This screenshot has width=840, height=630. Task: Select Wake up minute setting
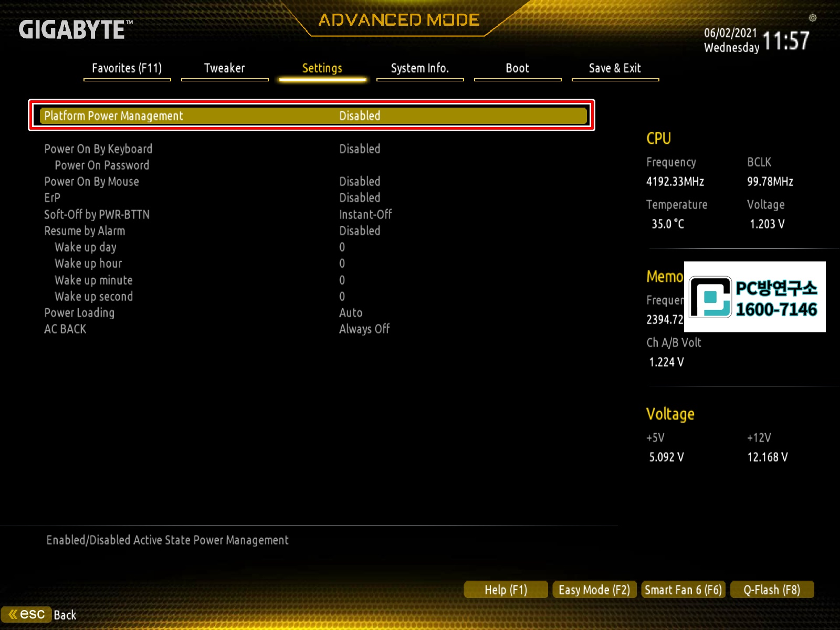pos(93,280)
